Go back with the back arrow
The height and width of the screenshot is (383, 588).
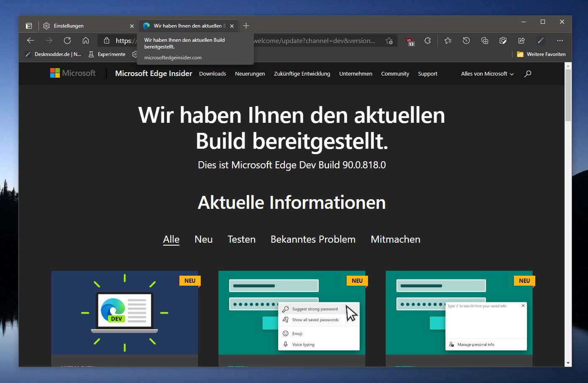pos(31,41)
